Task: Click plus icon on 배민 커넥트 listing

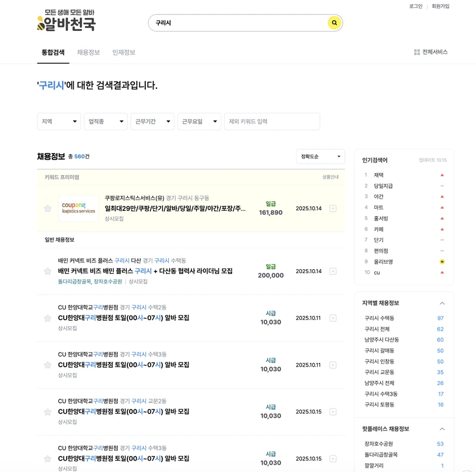Action: [x=333, y=271]
